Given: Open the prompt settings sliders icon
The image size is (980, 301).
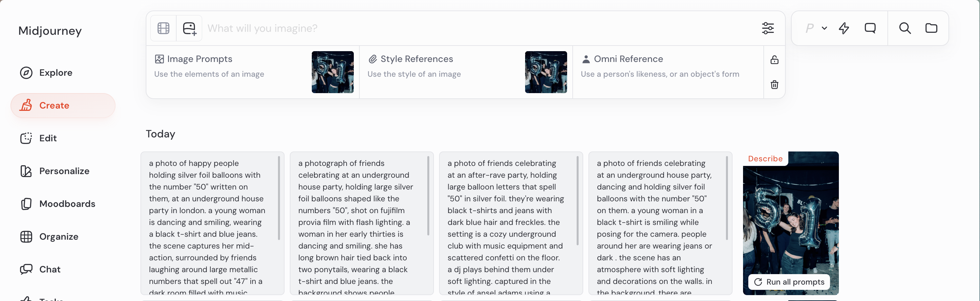Looking at the screenshot, I should click(x=768, y=28).
